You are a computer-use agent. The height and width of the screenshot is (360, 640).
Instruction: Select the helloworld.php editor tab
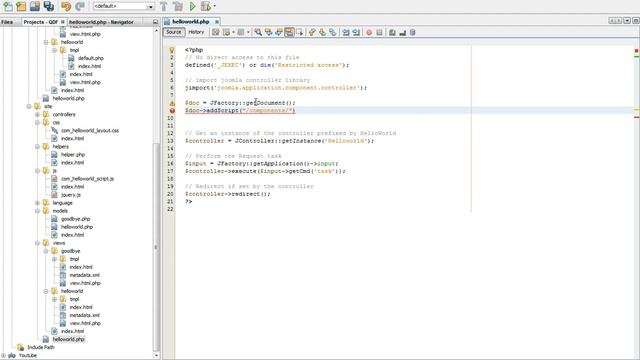click(x=190, y=22)
